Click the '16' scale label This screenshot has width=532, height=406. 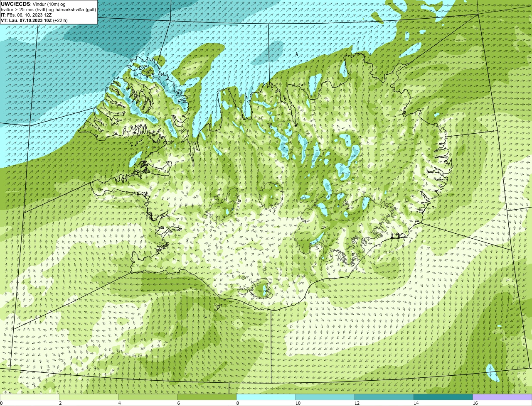pyautogui.click(x=475, y=403)
